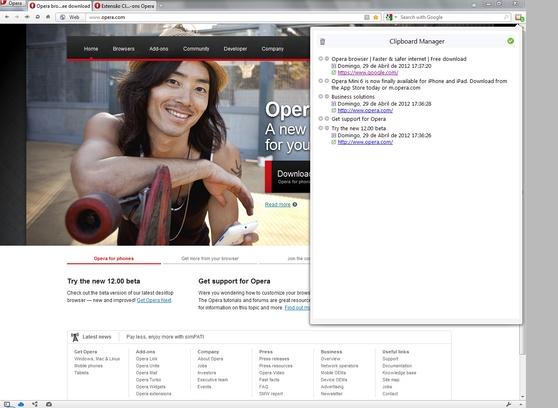Open Company in Opera site navigation
Image resolution: width=558 pixels, height=408 pixels.
[273, 49]
